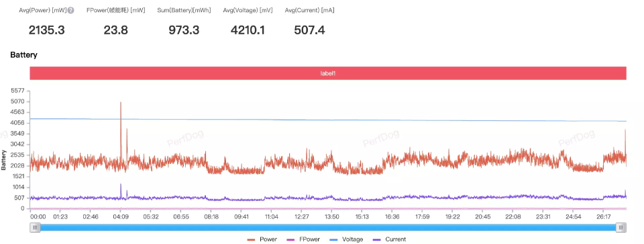Click the Sum(Battery) value 973.3
The width and height of the screenshot is (644, 244).
tap(184, 30)
